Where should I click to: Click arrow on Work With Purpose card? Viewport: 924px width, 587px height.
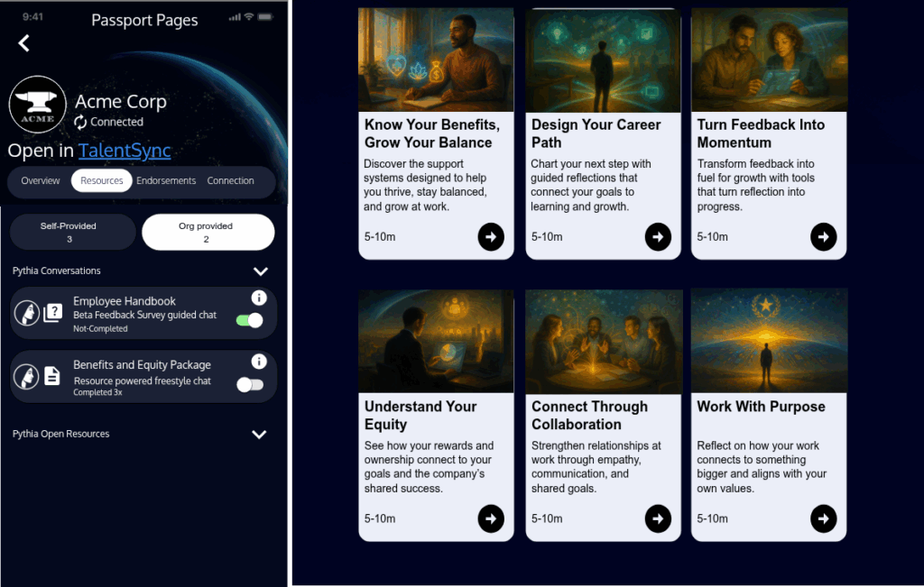(x=823, y=518)
